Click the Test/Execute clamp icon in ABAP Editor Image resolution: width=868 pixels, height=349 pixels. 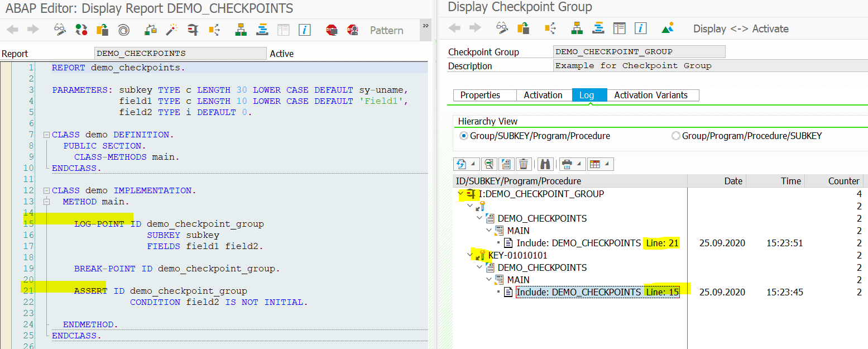click(x=193, y=30)
